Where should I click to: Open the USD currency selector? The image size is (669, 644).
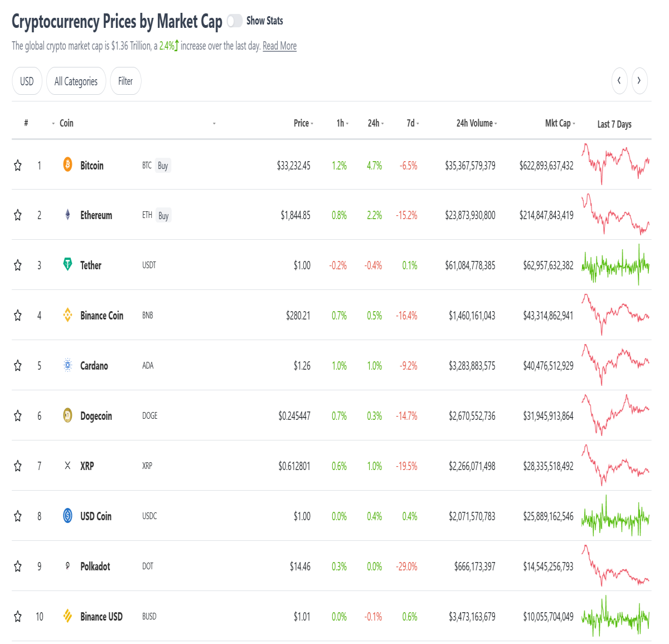point(27,81)
